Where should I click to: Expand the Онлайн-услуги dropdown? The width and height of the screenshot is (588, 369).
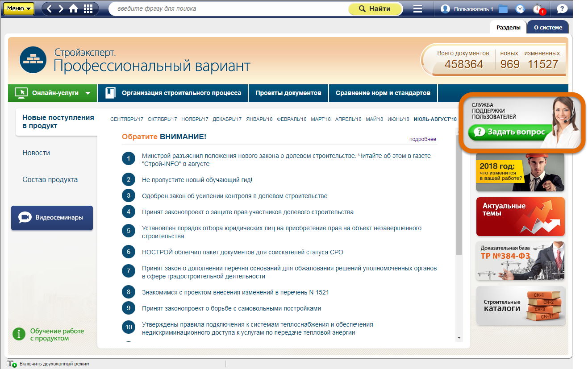click(x=53, y=93)
